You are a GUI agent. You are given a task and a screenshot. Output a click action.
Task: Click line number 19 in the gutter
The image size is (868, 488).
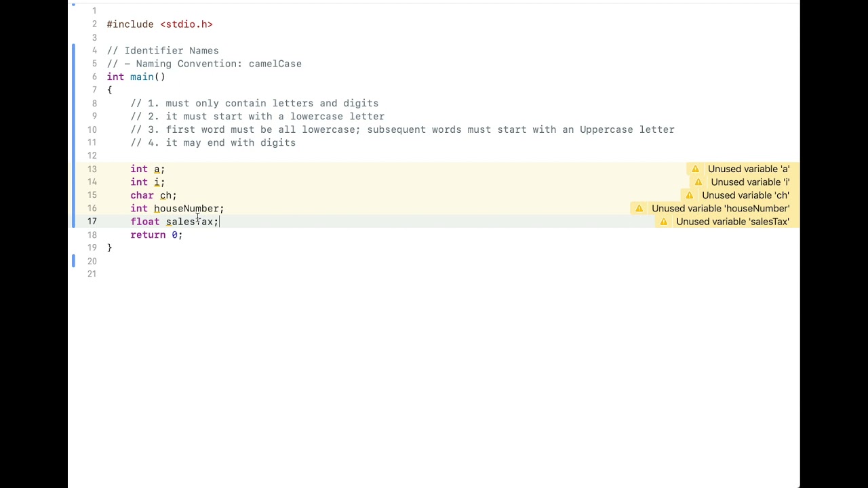tap(92, 248)
